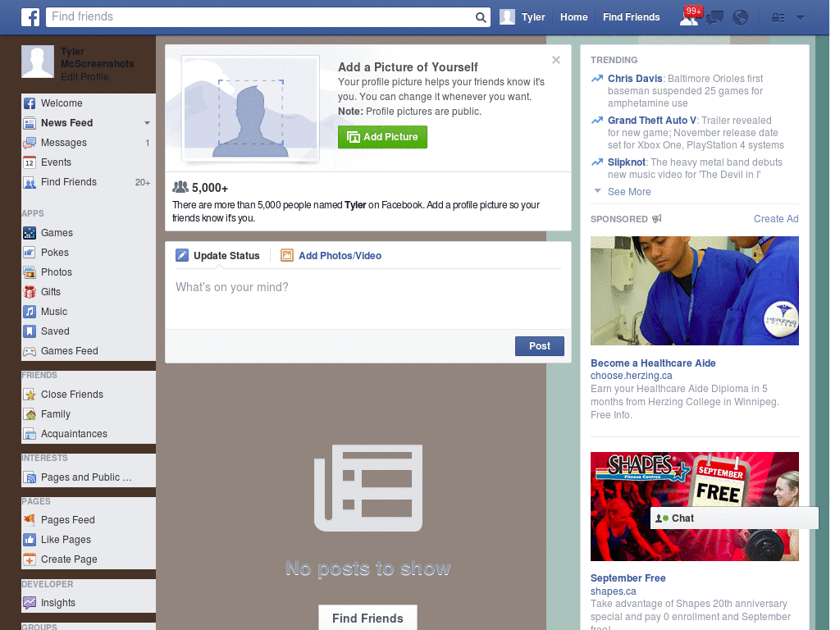Click the sponsored megaphone icon
This screenshot has width=840, height=630.
click(x=657, y=218)
